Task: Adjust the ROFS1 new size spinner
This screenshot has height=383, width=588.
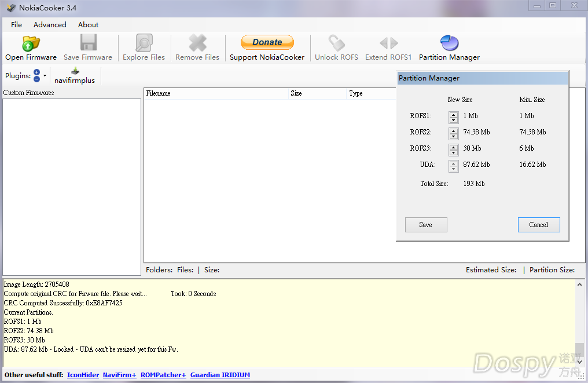Action: click(x=454, y=116)
